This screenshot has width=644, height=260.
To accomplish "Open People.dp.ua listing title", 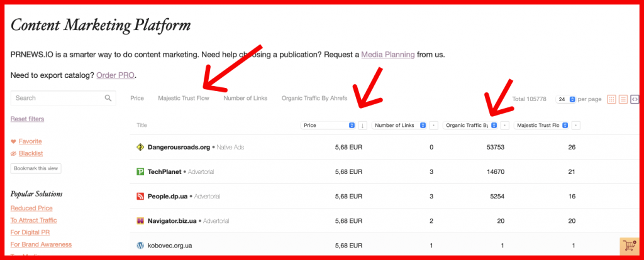I will [167, 197].
